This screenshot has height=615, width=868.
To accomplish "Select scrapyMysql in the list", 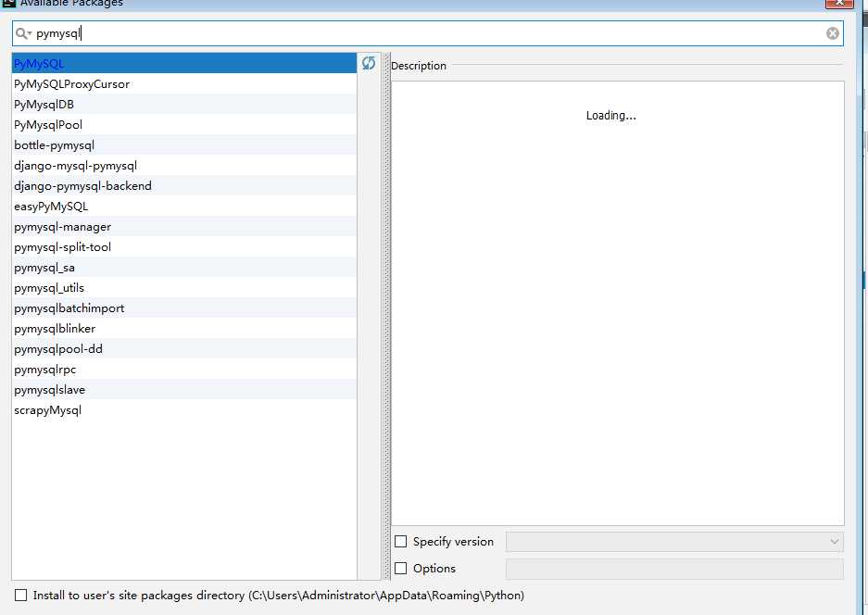I will (183, 410).
